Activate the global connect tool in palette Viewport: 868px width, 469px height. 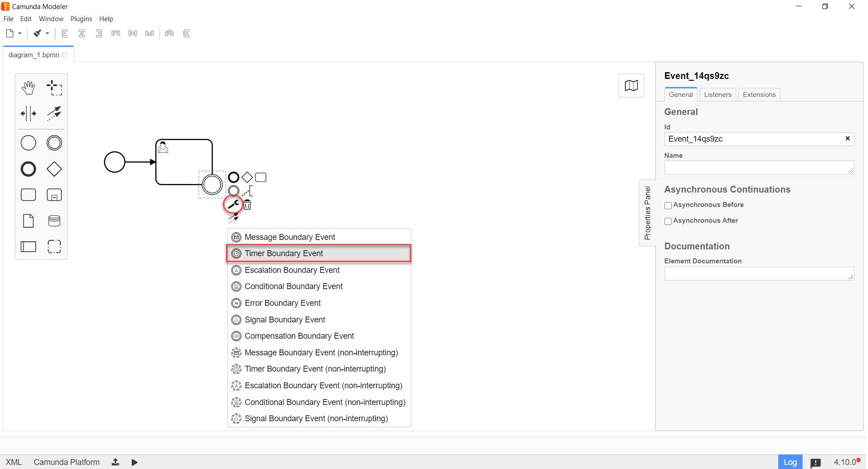pos(54,114)
